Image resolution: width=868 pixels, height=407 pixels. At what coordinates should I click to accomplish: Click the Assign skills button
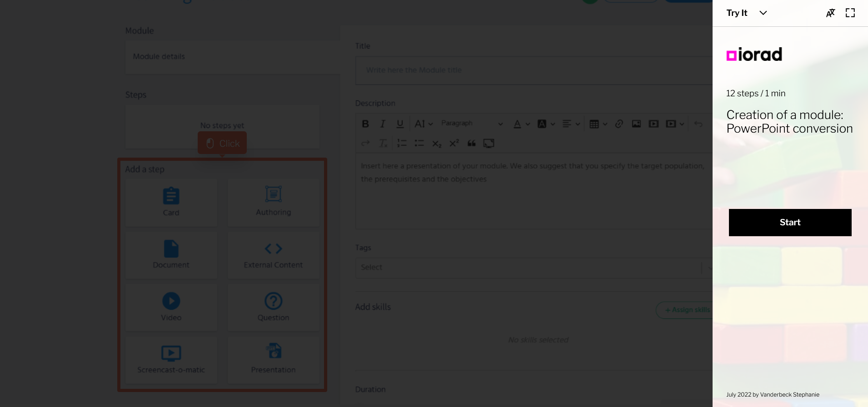686,310
